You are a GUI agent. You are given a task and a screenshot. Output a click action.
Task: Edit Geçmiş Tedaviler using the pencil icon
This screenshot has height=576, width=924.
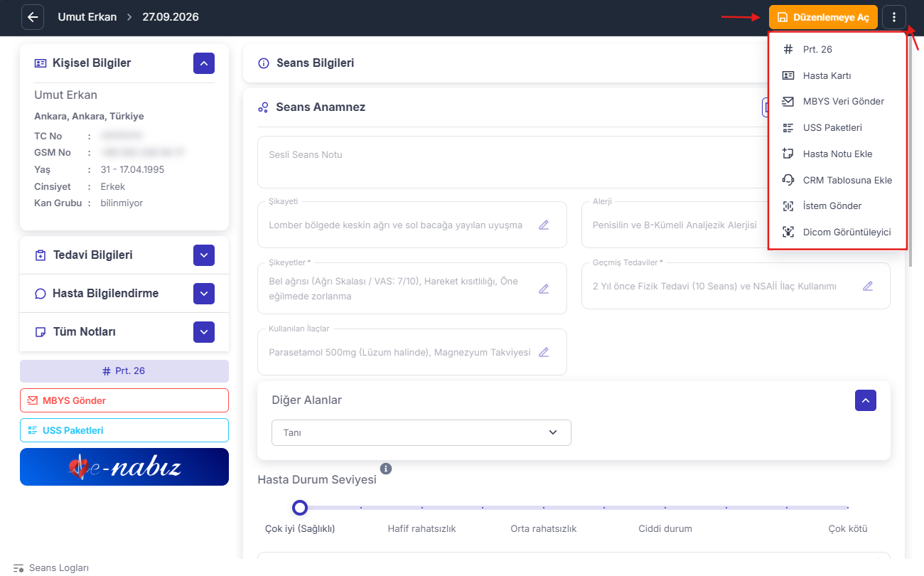coord(868,286)
